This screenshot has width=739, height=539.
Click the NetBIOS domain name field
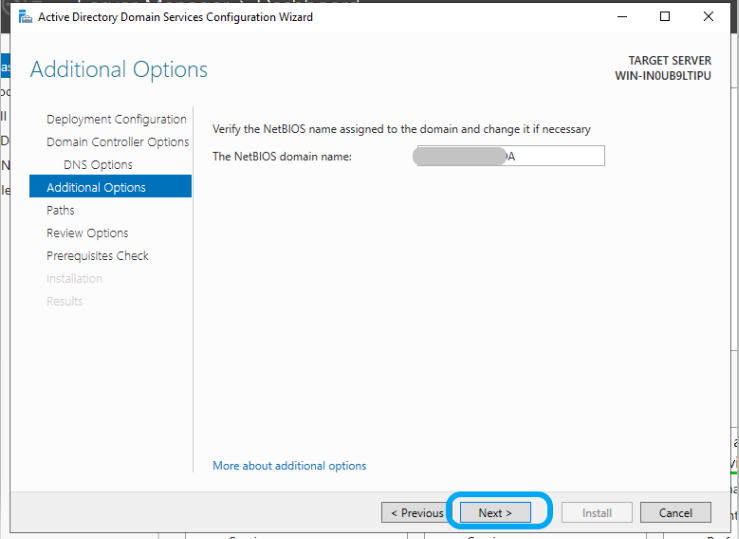511,156
